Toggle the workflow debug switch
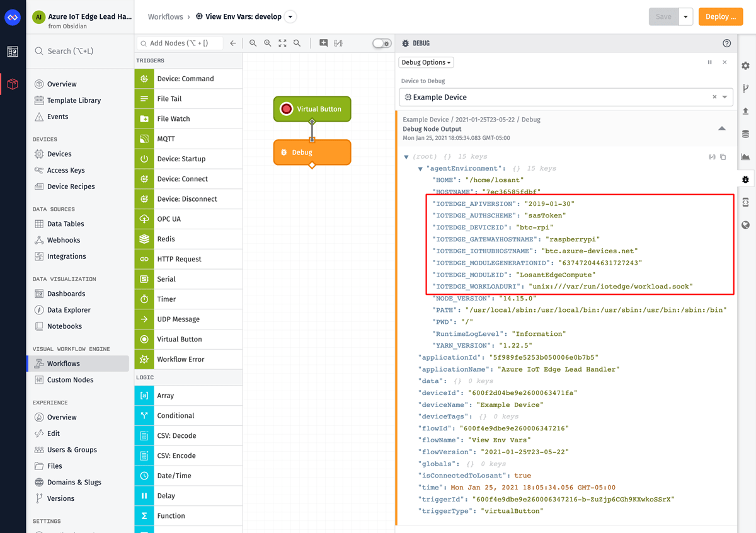This screenshot has width=756, height=533. (x=381, y=43)
